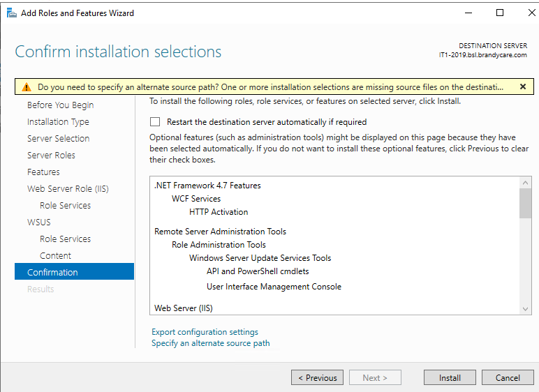Dismiss the alternate source path warning banner

(523, 86)
